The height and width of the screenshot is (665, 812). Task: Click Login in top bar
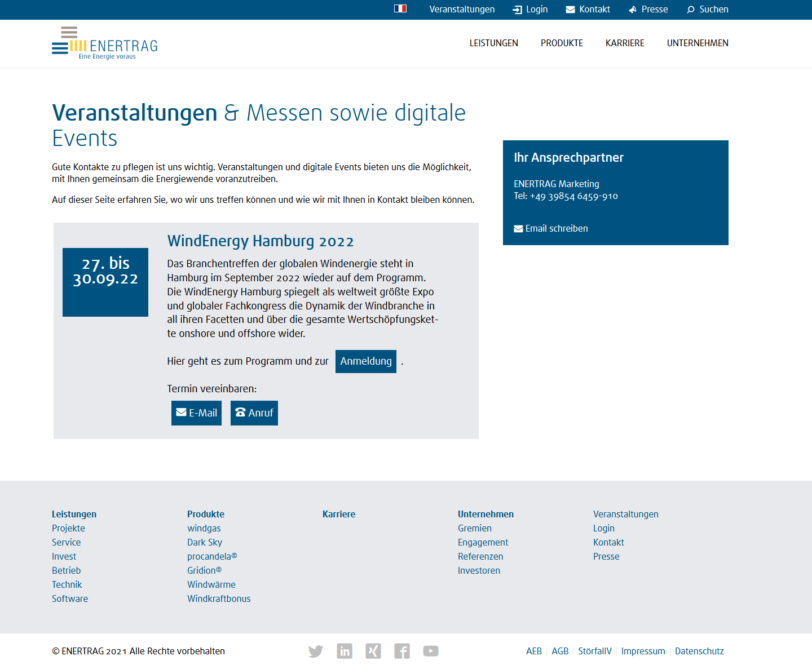pos(530,9)
